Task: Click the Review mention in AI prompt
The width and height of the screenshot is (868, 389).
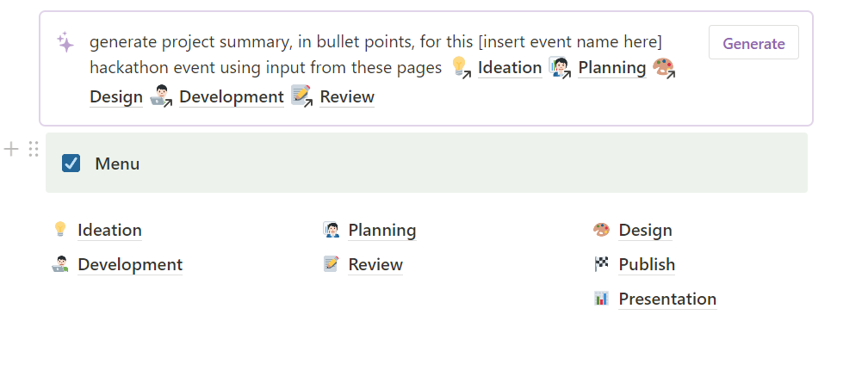Action: pos(347,97)
